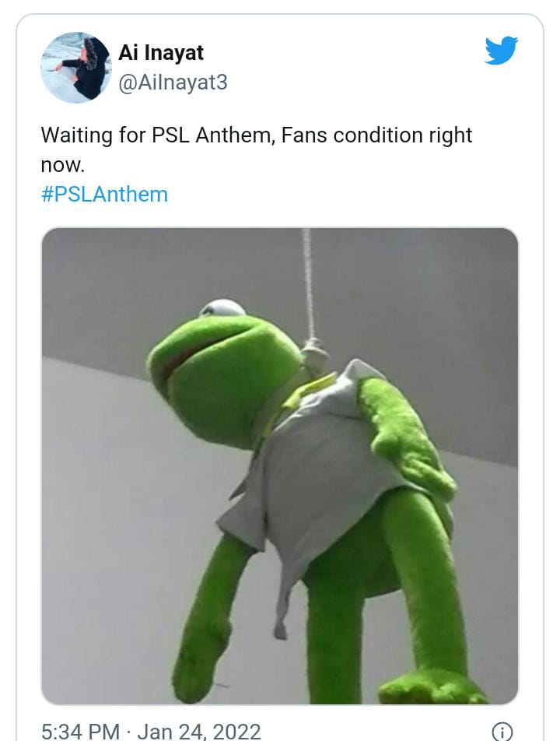
Task: Open Ai Inayat's profile picture
Action: pyautogui.click(x=75, y=67)
